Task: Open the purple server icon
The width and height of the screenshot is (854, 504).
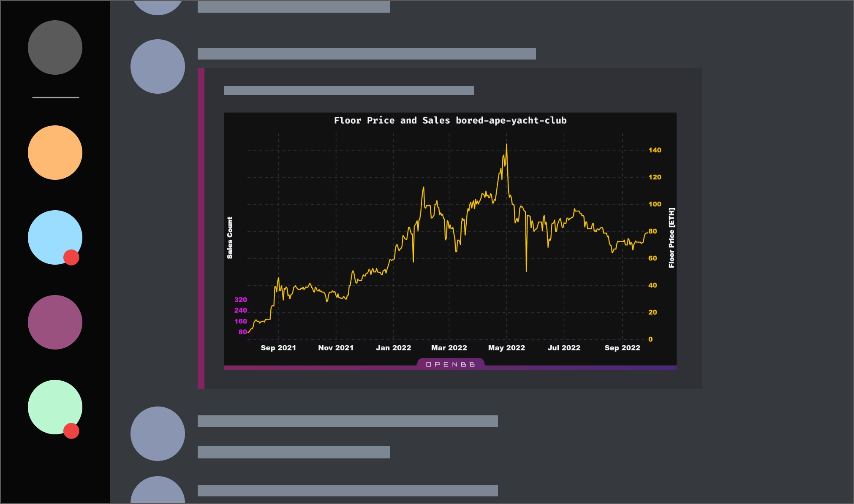Action: [x=55, y=322]
